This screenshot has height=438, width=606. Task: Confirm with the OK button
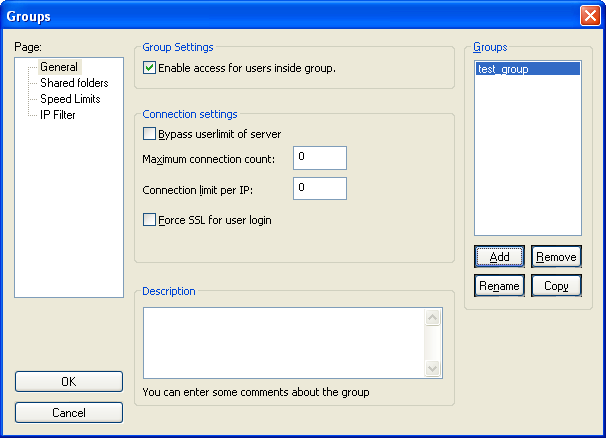[69, 382]
